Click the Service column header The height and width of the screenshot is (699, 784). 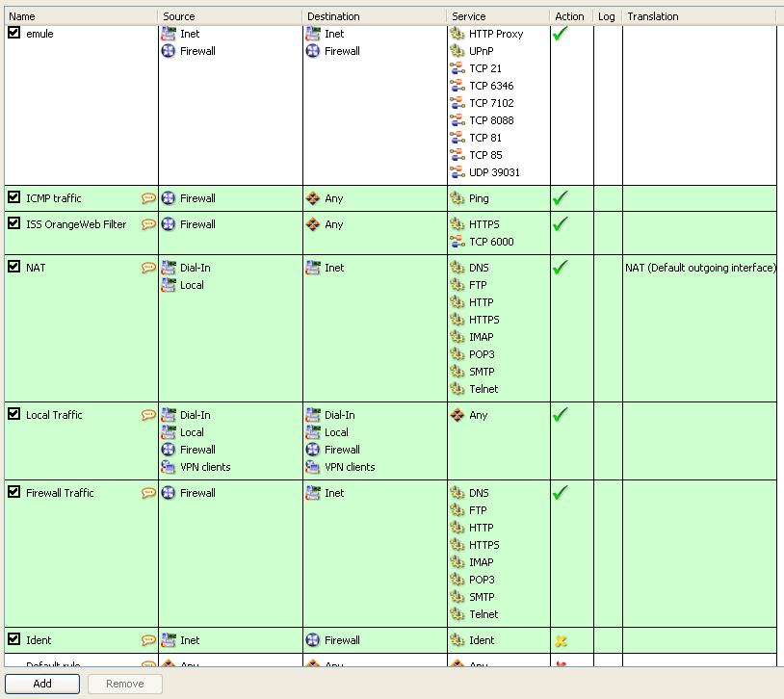[499, 16]
